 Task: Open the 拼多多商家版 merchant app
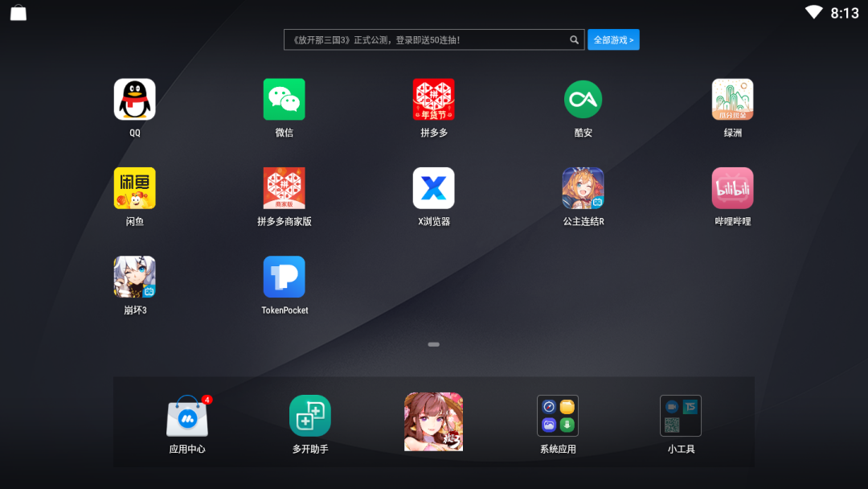click(x=284, y=187)
